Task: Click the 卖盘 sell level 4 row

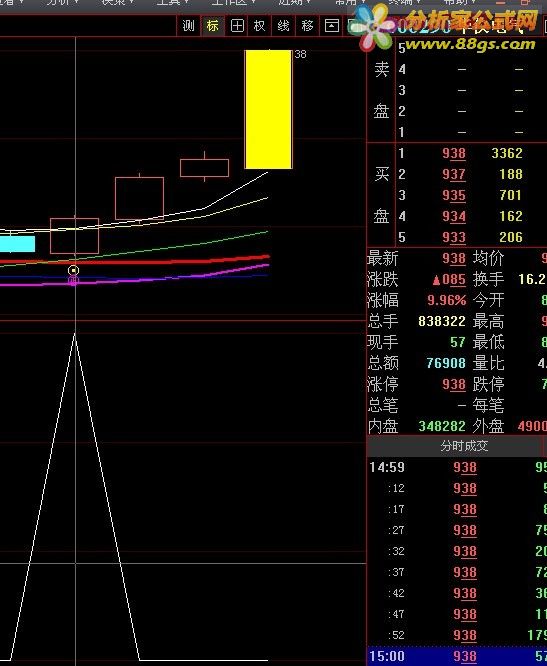Action: (471, 69)
